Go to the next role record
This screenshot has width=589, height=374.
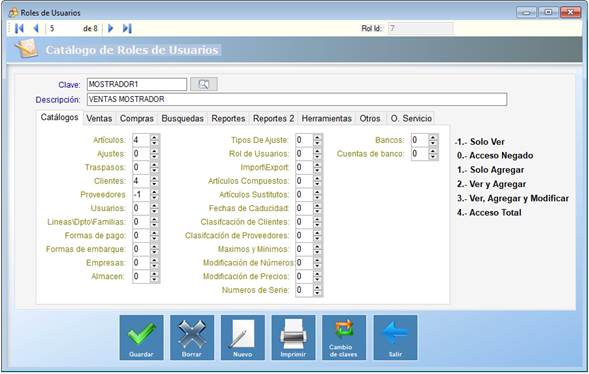[110, 28]
